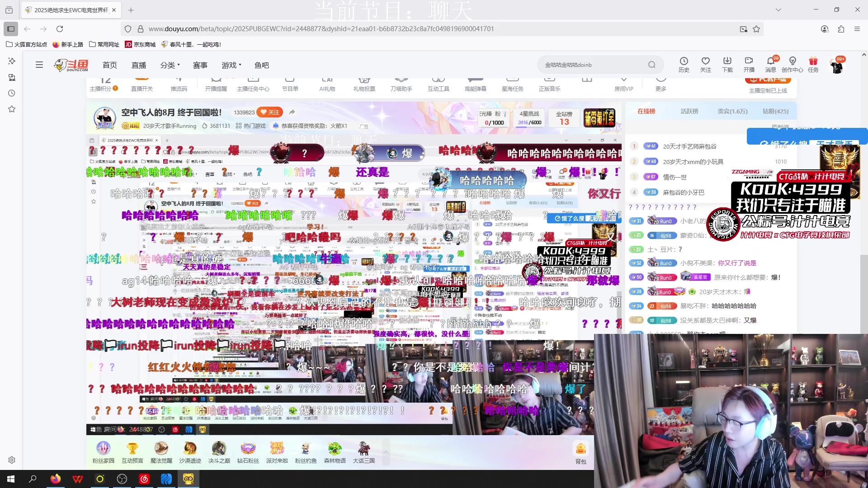Open the list-all-tabs dropdown arrow

778,9
